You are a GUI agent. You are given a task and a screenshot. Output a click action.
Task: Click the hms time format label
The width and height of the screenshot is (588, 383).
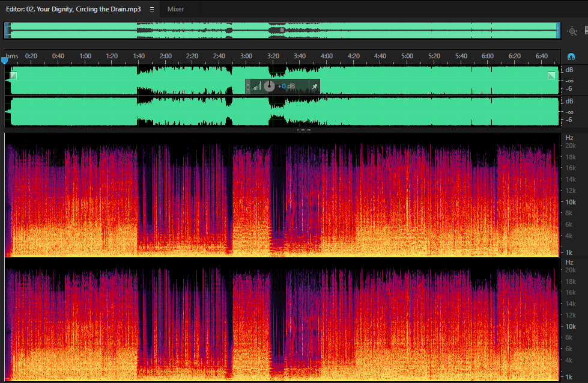tap(12, 56)
